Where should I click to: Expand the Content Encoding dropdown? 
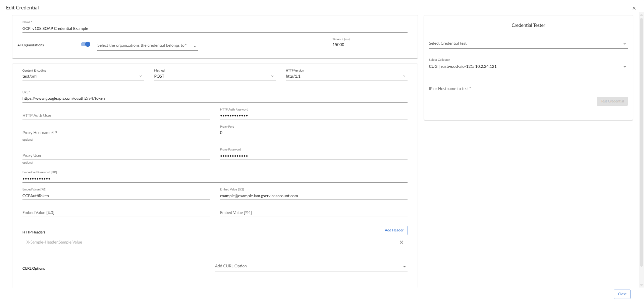(83, 76)
